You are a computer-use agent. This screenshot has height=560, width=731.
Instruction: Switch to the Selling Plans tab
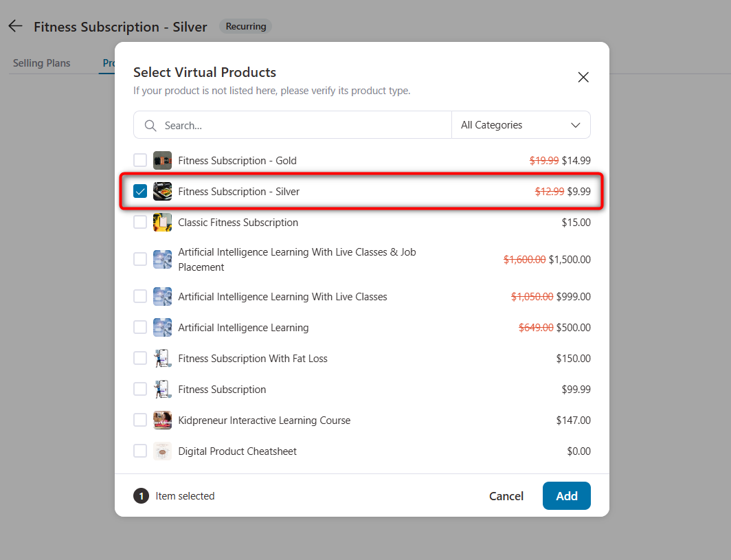coord(41,63)
